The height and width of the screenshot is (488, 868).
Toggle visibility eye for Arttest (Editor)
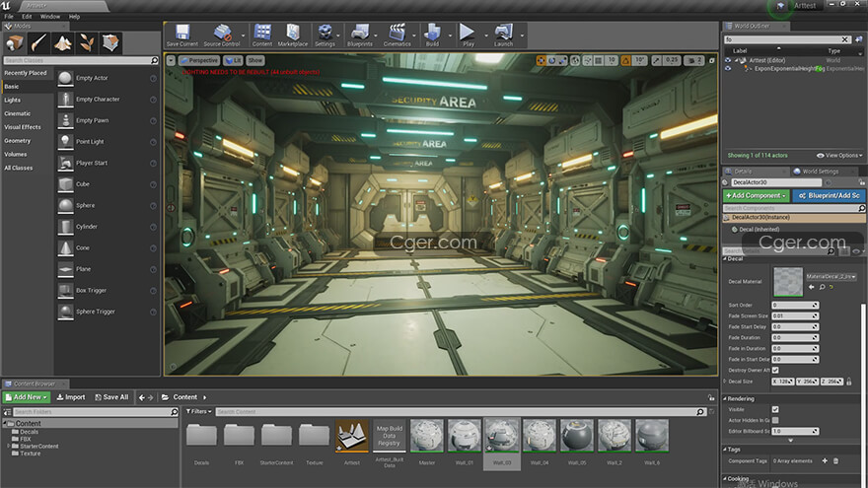[728, 60]
